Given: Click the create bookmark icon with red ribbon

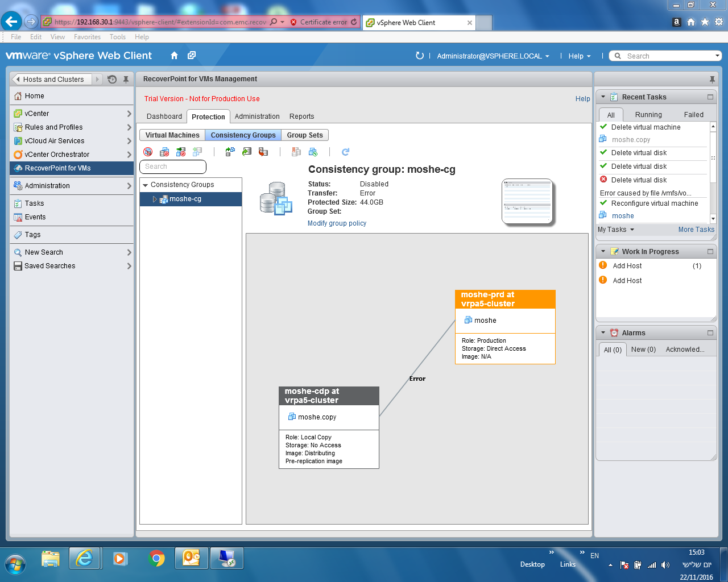Looking at the screenshot, I should pyautogui.click(x=296, y=152).
